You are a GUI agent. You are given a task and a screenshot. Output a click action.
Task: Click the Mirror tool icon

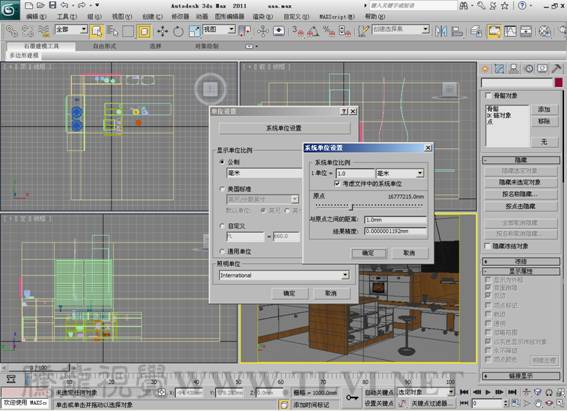coord(441,31)
